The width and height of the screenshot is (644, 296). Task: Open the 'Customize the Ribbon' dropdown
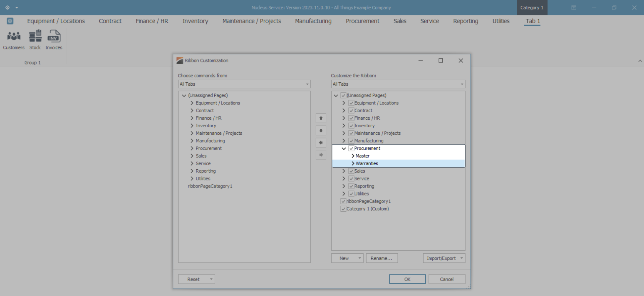tap(398, 84)
